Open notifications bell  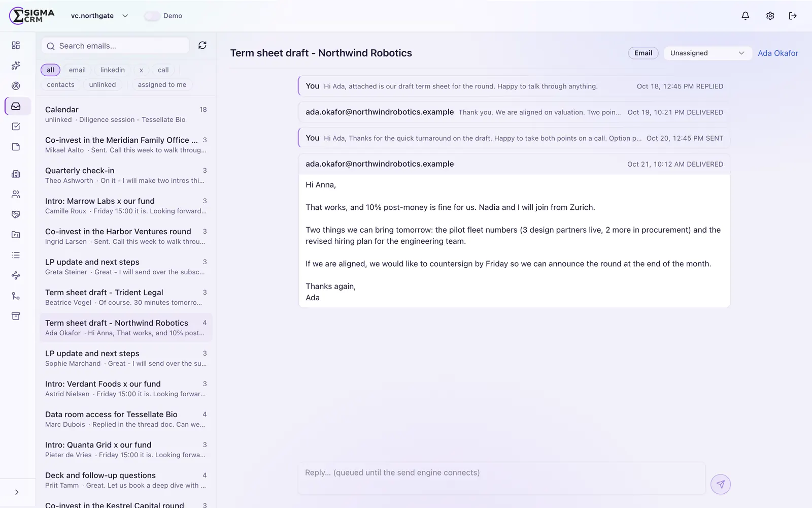coord(745,16)
